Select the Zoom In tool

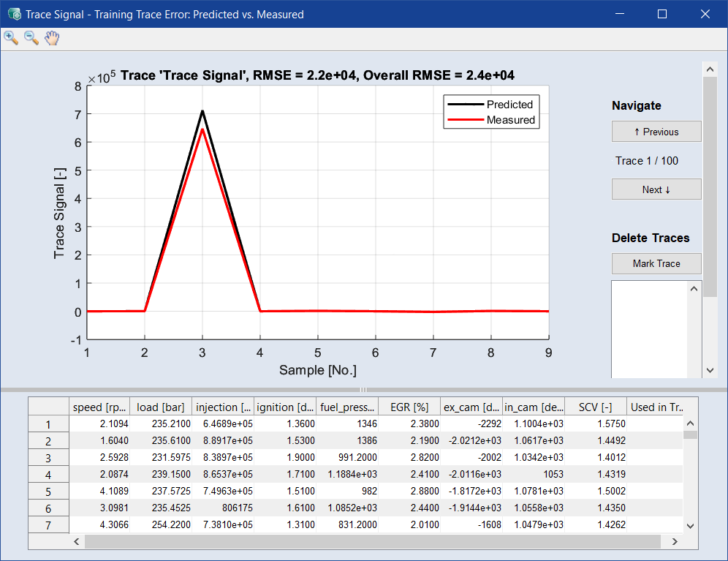point(11,38)
